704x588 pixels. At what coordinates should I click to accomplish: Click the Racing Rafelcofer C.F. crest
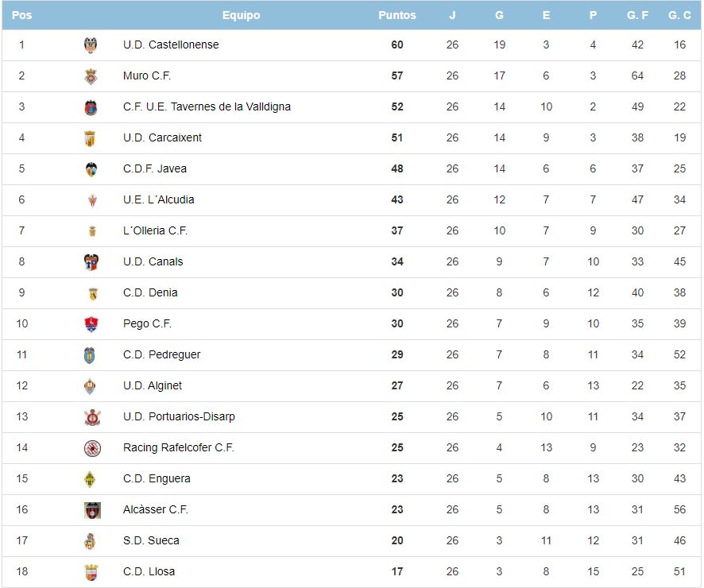(x=92, y=448)
